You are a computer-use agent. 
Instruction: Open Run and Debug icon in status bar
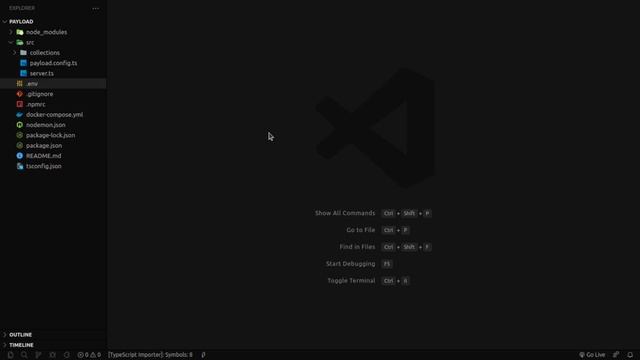pos(53,355)
